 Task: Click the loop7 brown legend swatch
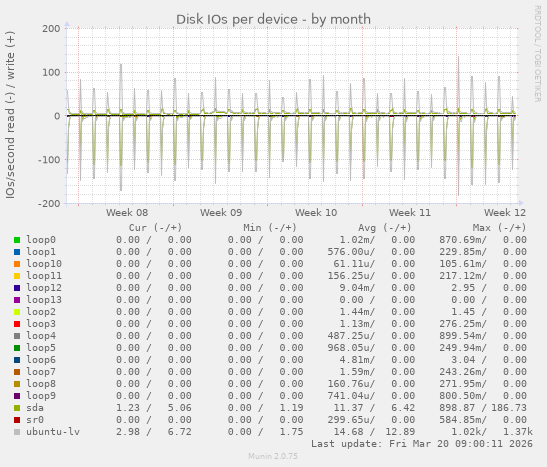(x=17, y=372)
